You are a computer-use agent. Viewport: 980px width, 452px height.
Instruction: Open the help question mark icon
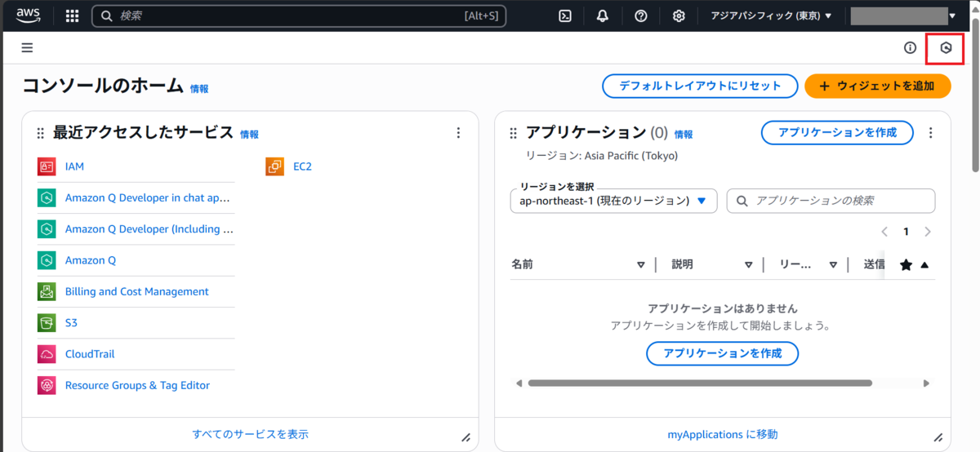click(x=641, y=16)
